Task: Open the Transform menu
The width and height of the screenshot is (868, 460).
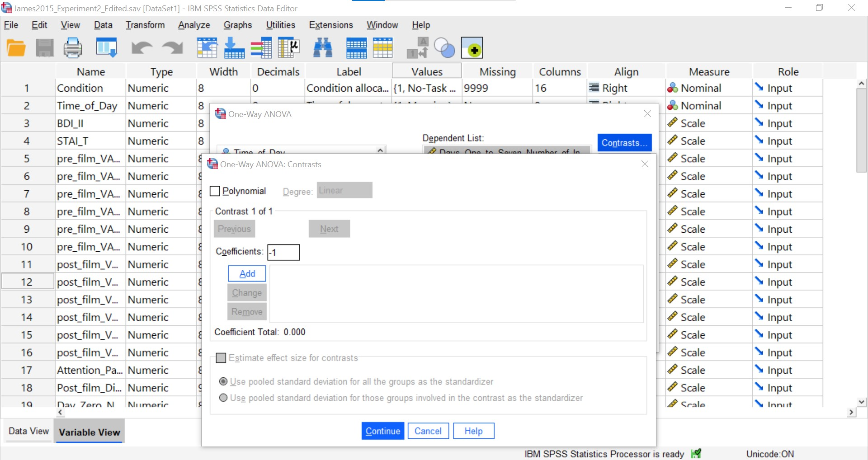Action: (x=145, y=25)
